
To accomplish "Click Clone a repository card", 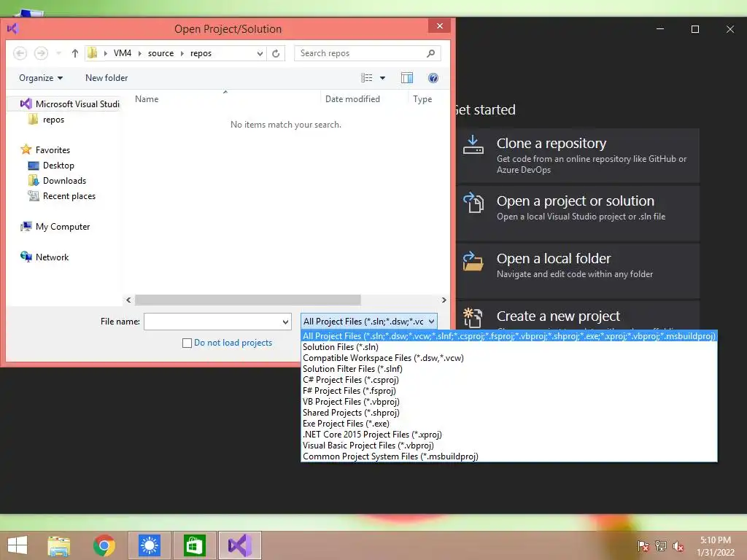I will point(578,156).
